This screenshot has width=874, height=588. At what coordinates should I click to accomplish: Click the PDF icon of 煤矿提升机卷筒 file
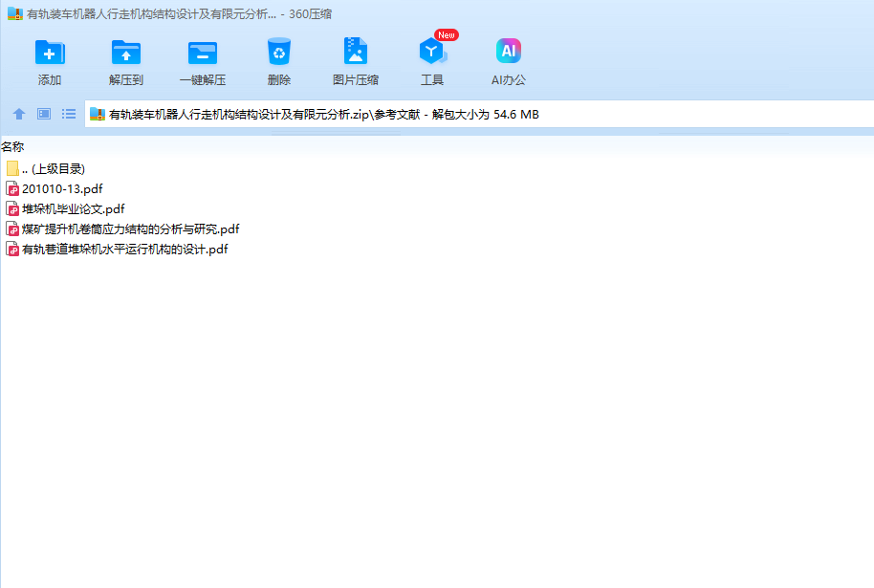[12, 229]
